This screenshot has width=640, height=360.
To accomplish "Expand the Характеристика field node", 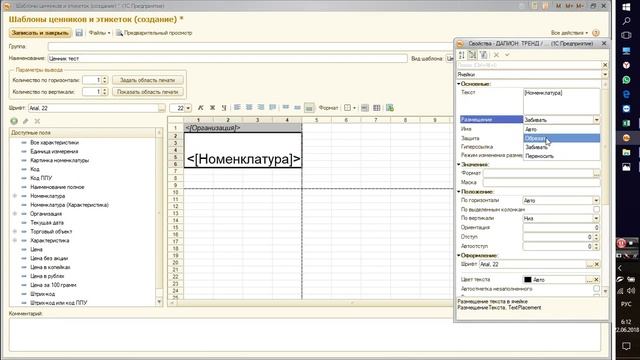I will [x=15, y=240].
